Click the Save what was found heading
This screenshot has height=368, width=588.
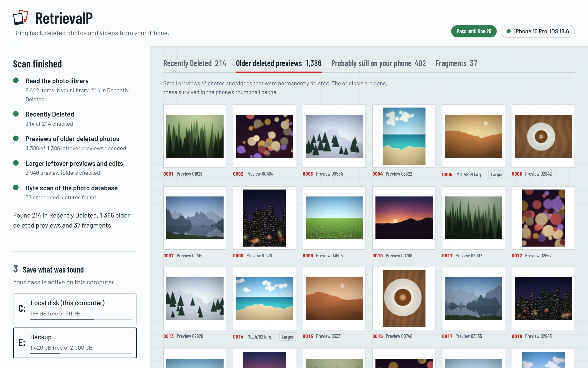53,270
